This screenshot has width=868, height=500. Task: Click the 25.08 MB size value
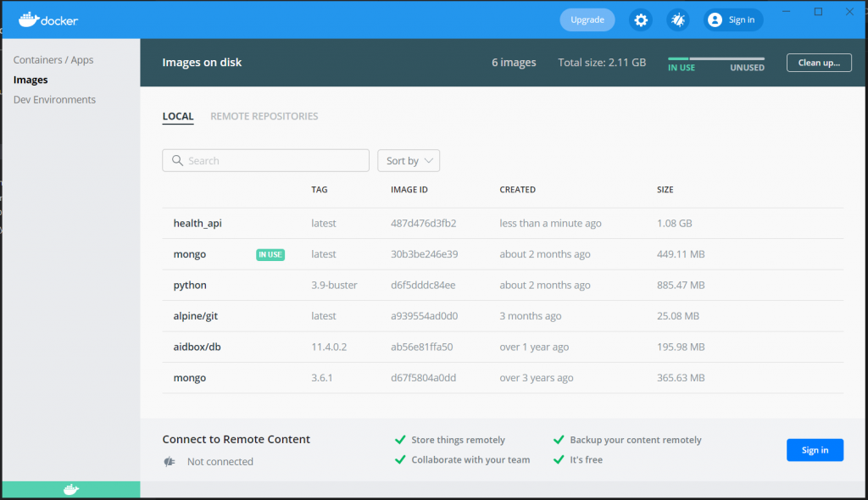(678, 316)
